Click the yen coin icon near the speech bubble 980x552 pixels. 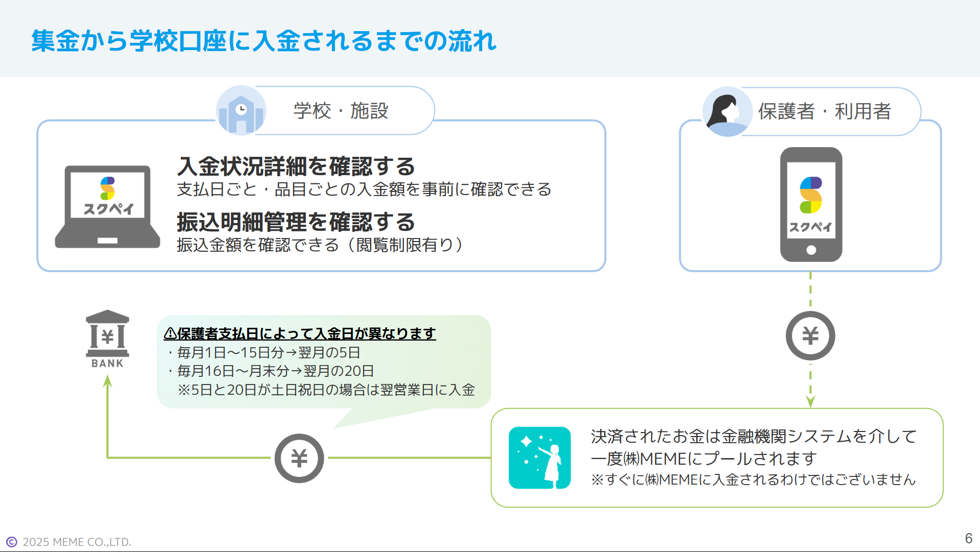299,458
